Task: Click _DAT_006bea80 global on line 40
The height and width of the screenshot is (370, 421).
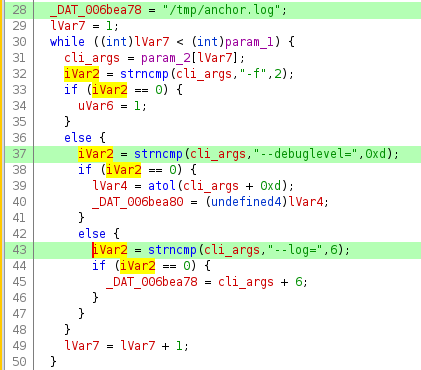Action: point(138,202)
